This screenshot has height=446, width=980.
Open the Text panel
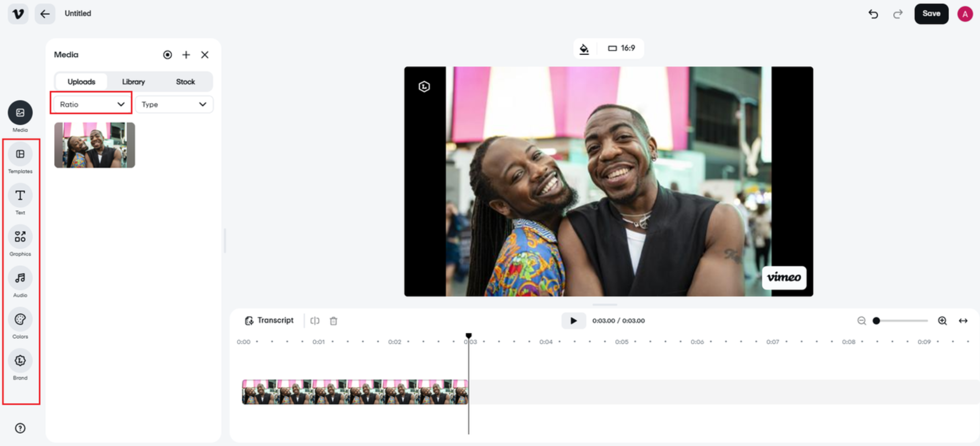coord(20,198)
